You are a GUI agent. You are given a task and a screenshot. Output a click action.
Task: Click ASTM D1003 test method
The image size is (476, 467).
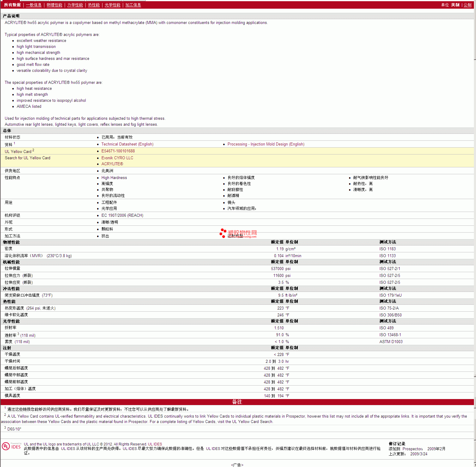[x=391, y=342]
